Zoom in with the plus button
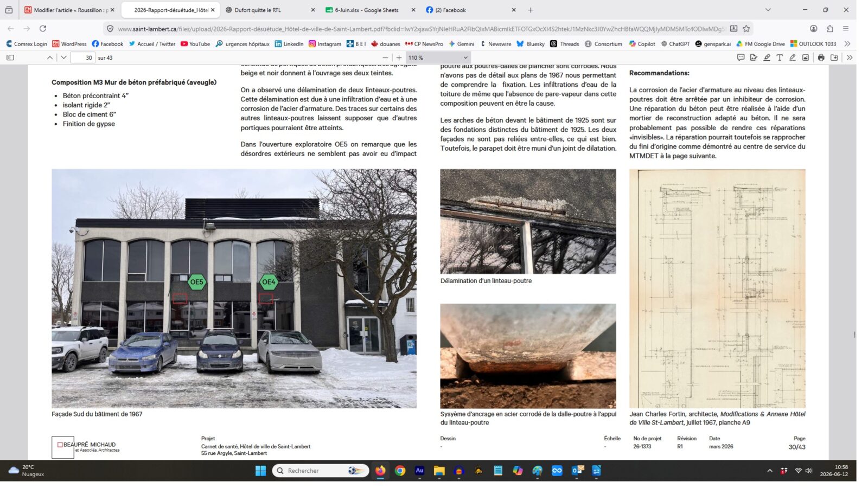Screen dimensions: 868x488 coord(399,57)
